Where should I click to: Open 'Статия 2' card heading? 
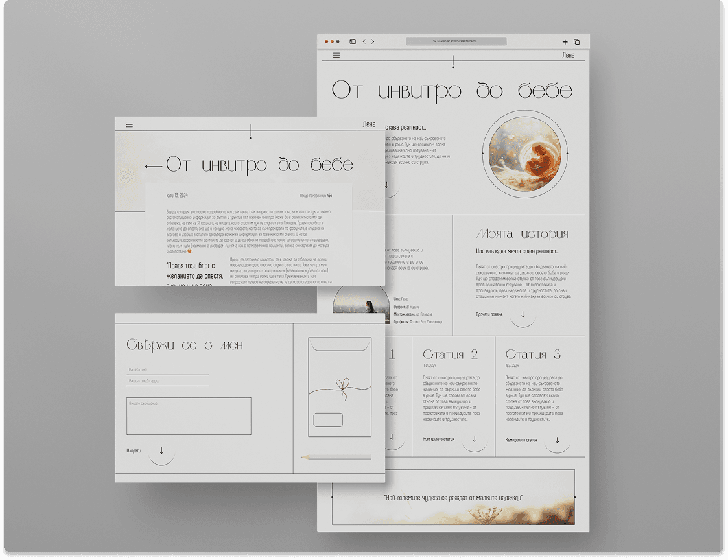pos(450,355)
